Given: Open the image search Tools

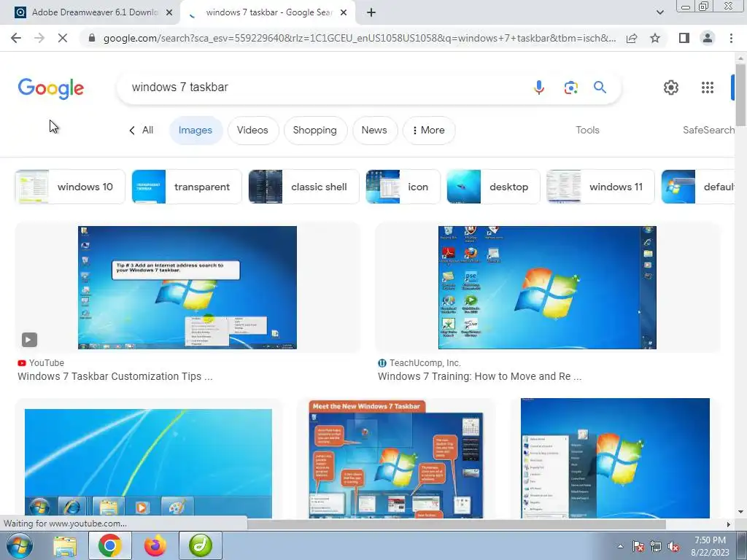Looking at the screenshot, I should click(x=587, y=130).
